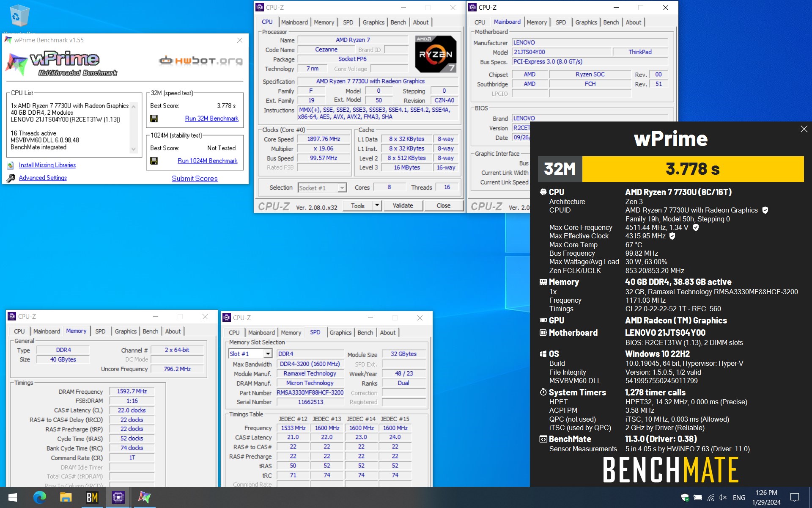Screen dimensions: 812x508
Task: Open the Tools dropdown arrow in CPU-Z
Action: [x=377, y=205]
